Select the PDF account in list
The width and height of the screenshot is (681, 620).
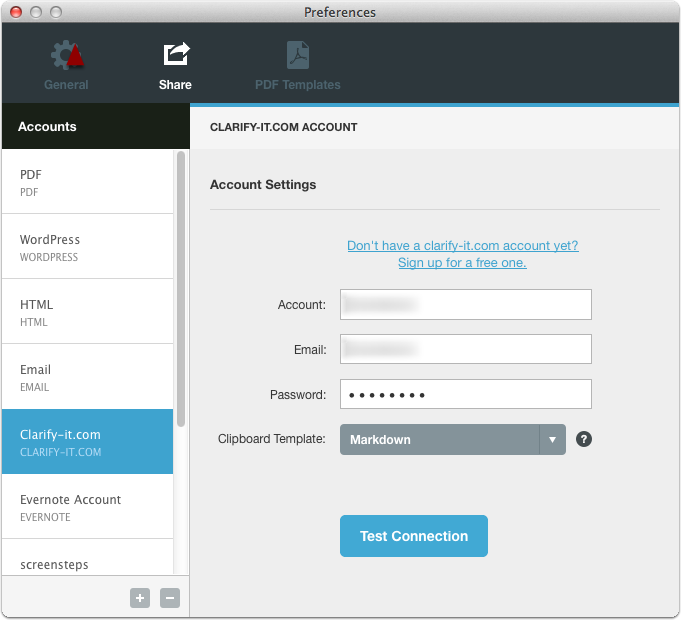coord(88,182)
